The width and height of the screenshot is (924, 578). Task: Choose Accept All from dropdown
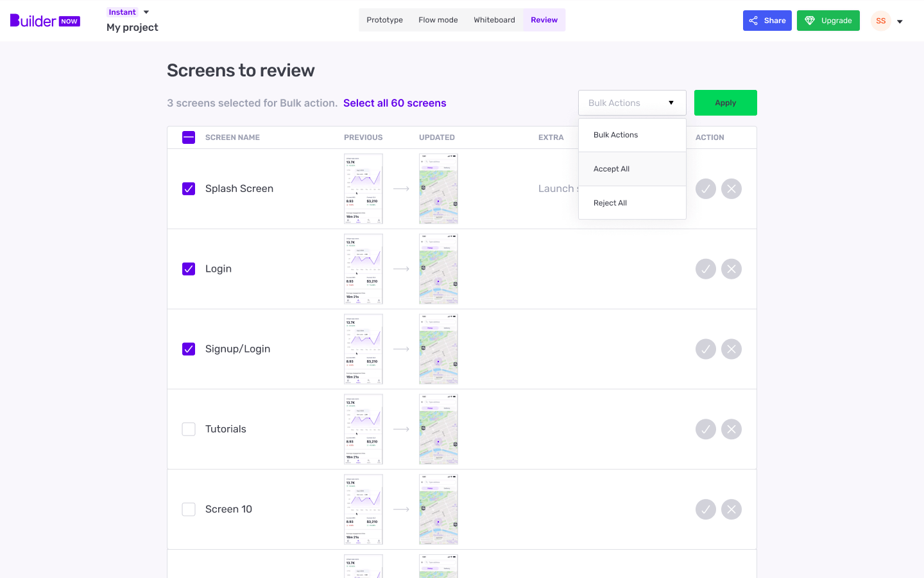632,169
